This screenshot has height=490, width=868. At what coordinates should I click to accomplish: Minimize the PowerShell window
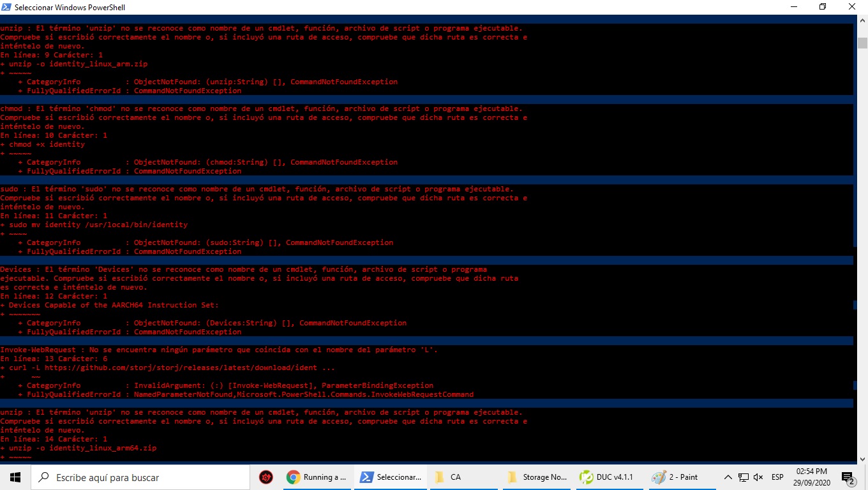coord(793,7)
